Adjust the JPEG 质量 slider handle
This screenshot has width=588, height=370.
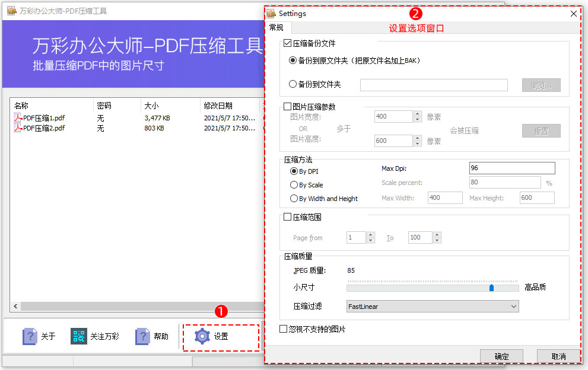(x=491, y=288)
